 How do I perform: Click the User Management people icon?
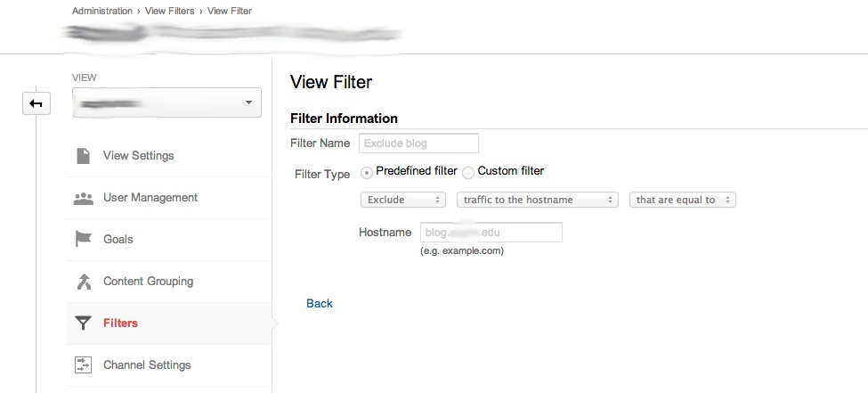(x=83, y=198)
